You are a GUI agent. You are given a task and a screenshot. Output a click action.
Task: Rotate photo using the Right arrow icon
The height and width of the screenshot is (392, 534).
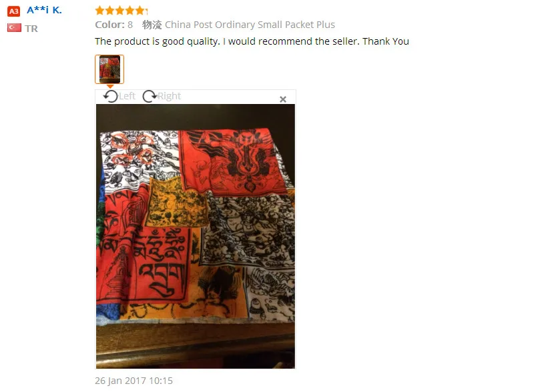[150, 96]
